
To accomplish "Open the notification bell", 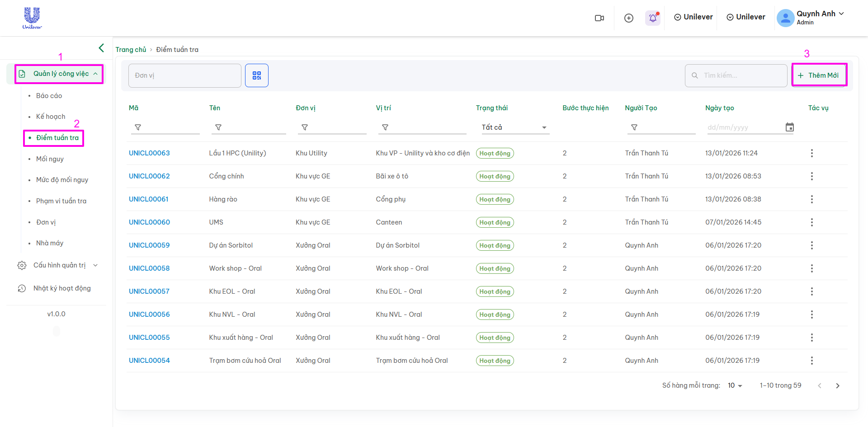I will click(653, 18).
